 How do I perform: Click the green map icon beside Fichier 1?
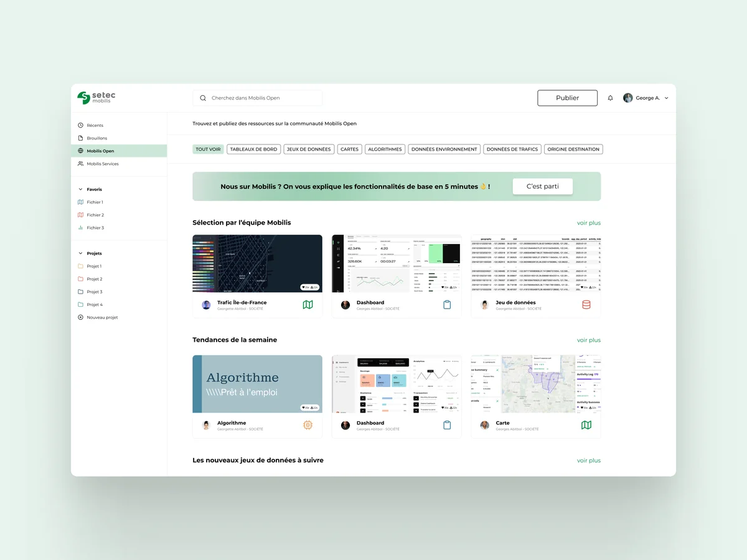[80, 202]
